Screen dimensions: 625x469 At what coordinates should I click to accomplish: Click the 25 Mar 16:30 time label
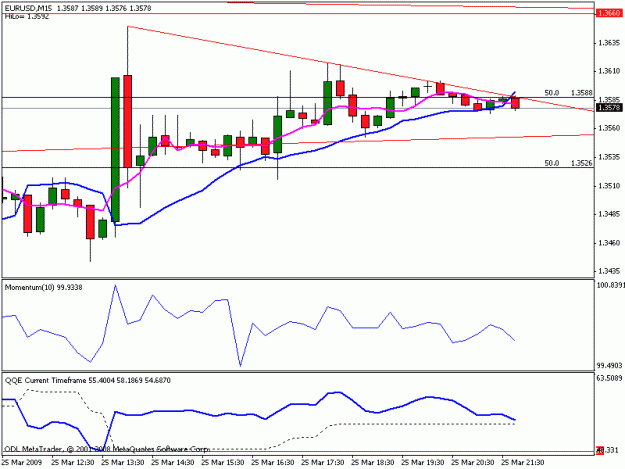click(273, 462)
